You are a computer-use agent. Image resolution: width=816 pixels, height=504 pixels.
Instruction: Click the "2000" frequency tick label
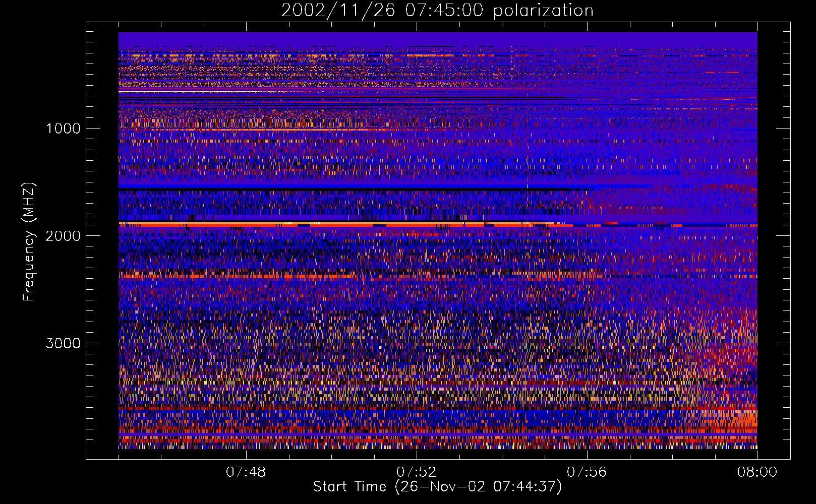pos(63,236)
